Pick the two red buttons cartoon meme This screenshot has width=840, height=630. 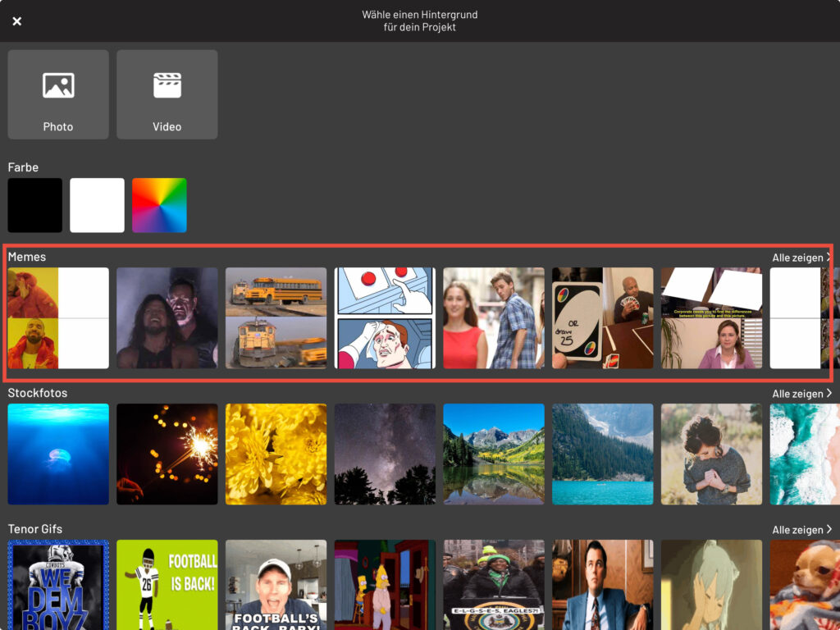pyautogui.click(x=385, y=318)
